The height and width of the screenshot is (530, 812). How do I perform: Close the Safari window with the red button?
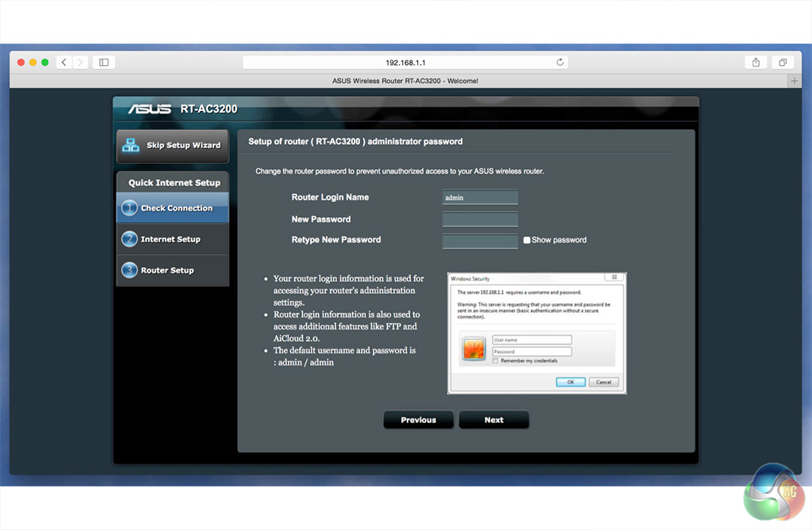pos(21,63)
